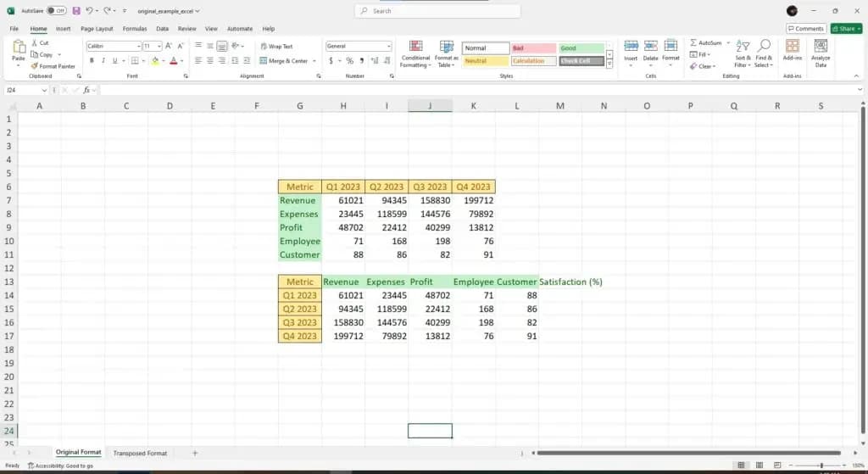868x474 pixels.
Task: Toggle Bold formatting
Action: pos(92,60)
